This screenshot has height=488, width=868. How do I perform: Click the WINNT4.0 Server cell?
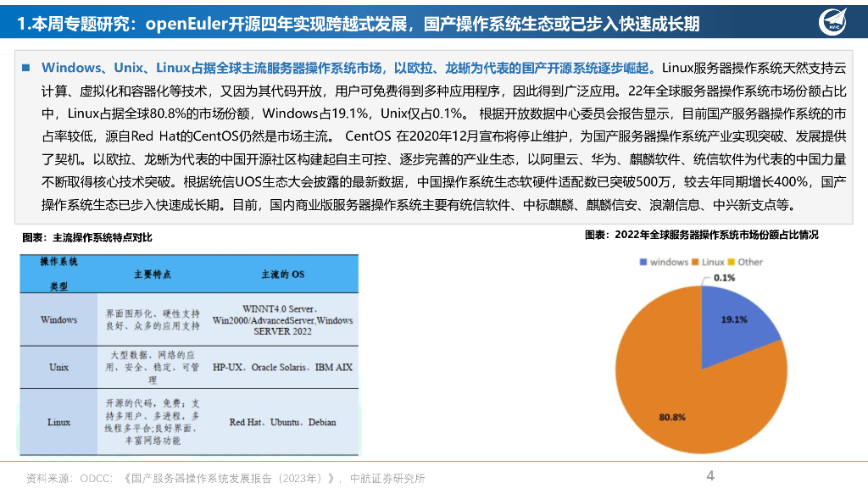tap(283, 319)
